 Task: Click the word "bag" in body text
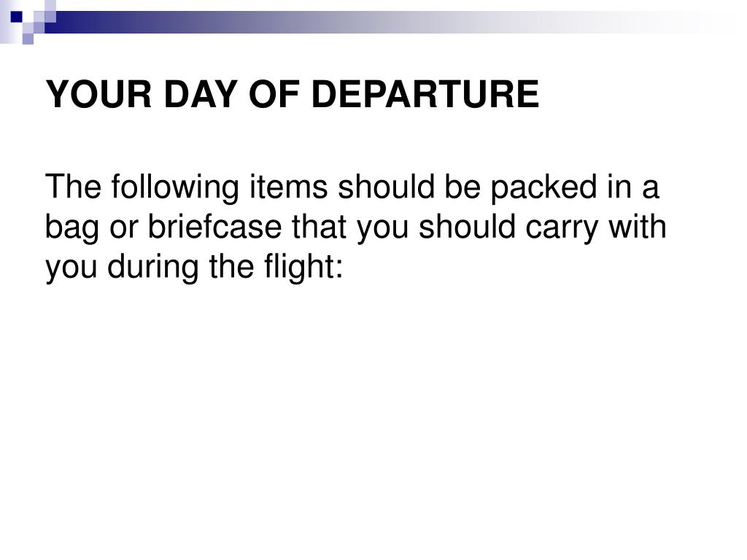pyautogui.click(x=72, y=227)
